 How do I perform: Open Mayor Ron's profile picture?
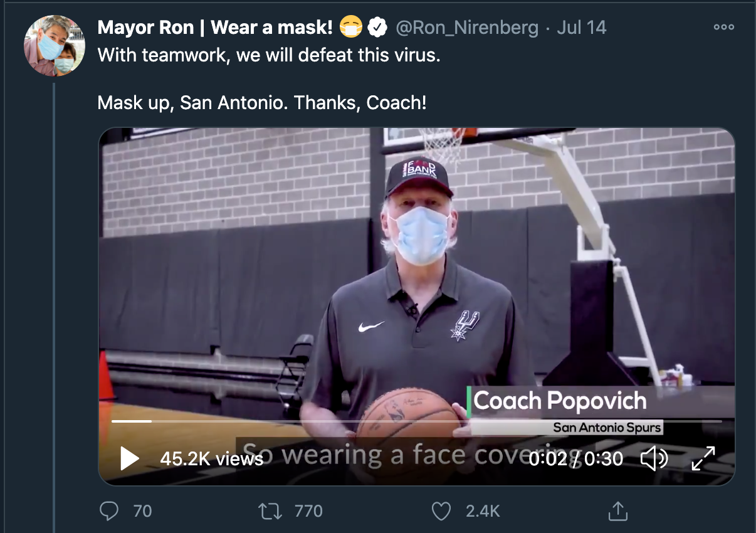click(x=54, y=45)
